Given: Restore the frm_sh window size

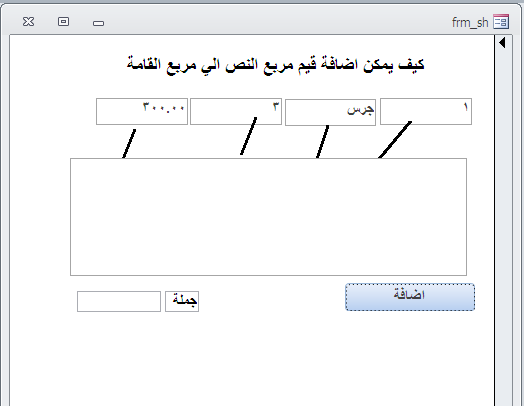Looking at the screenshot, I should tap(63, 22).
